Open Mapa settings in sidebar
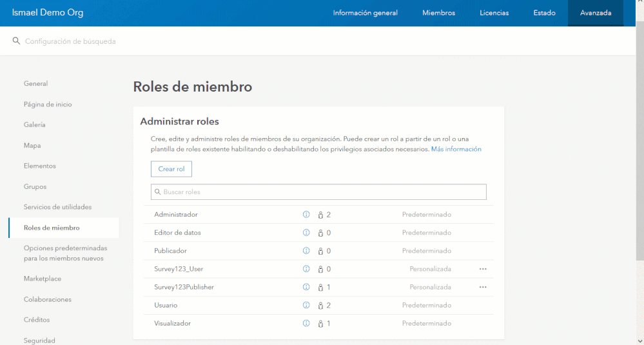 (x=32, y=145)
